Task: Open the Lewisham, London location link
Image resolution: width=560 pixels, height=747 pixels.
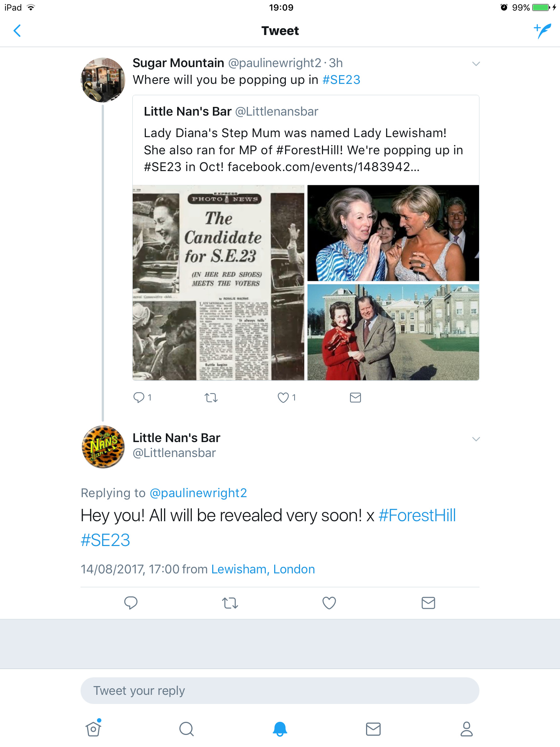Action: 263,569
